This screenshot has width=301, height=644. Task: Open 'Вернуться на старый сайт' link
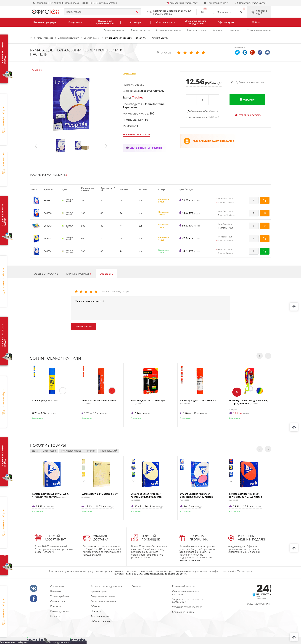tap(182, 3)
